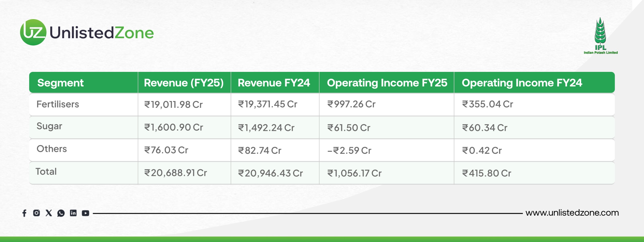Viewport: 644px width, 242px height.
Task: Open the YouTube icon
Action: click(86, 213)
